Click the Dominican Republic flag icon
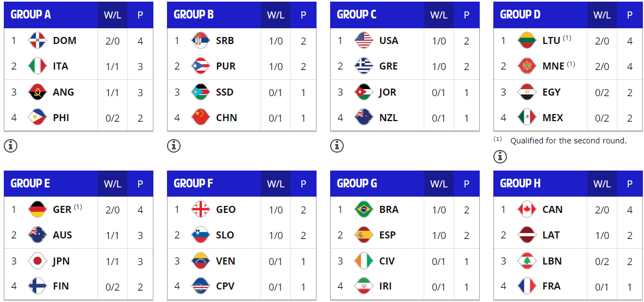644x302 pixels. coord(38,41)
